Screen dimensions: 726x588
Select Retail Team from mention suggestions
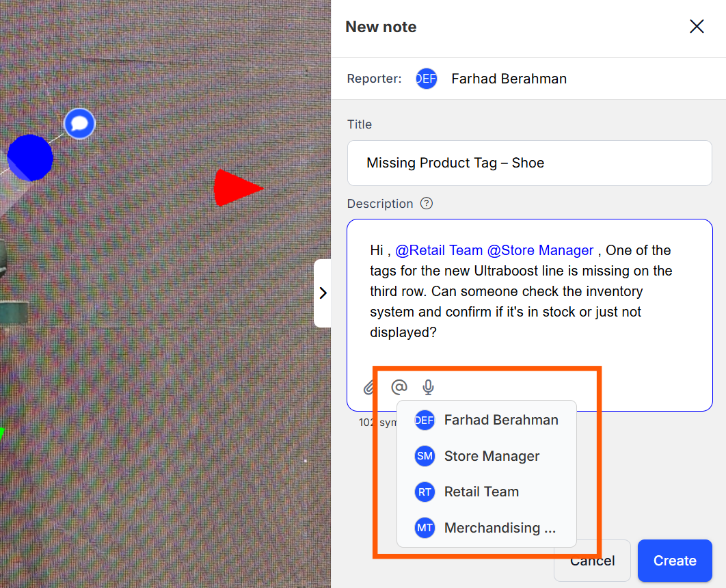click(481, 492)
